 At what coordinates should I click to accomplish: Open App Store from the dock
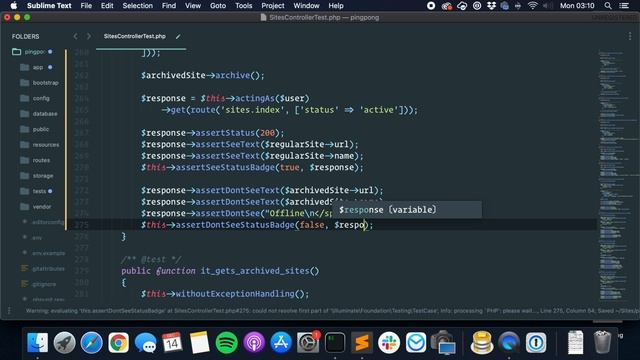pos(281,342)
